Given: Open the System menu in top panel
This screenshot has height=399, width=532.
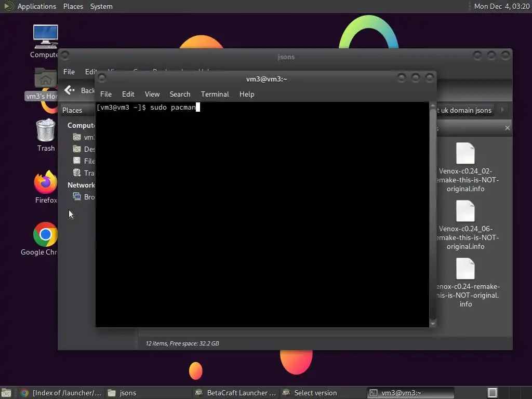Looking at the screenshot, I should 101,6.
